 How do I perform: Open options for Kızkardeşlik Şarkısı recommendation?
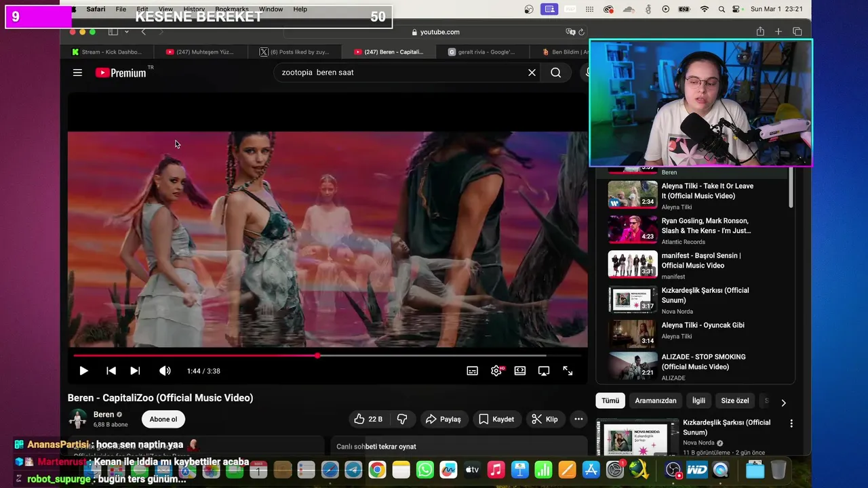coord(791,423)
